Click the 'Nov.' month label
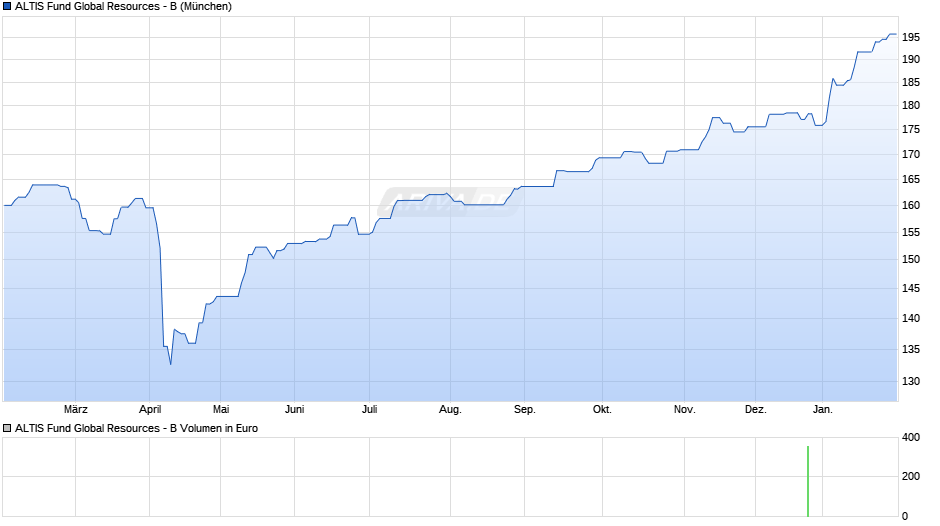The image size is (940, 526). (684, 409)
